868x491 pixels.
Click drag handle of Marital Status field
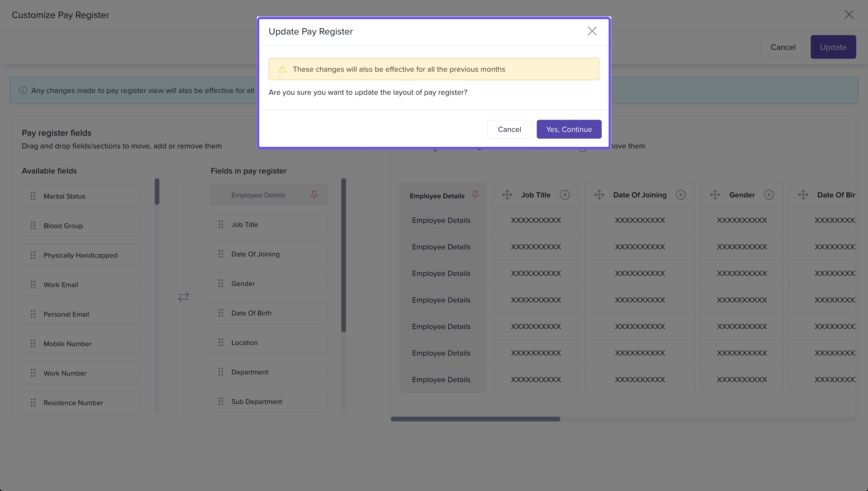(33, 196)
